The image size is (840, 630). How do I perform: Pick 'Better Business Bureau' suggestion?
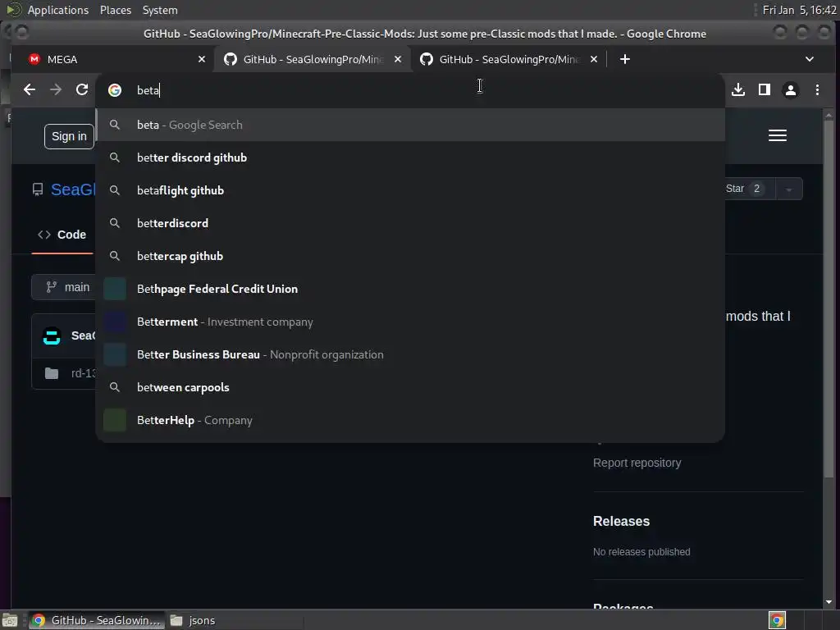pyautogui.click(x=410, y=354)
